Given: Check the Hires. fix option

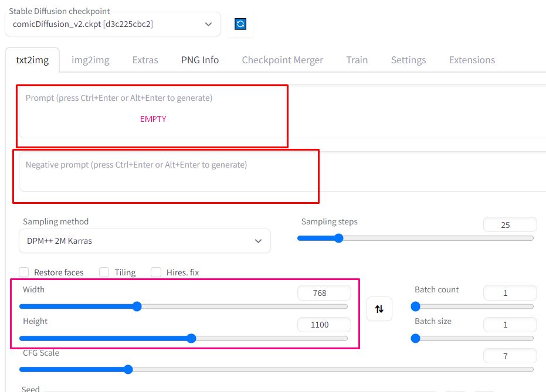Looking at the screenshot, I should [156, 272].
